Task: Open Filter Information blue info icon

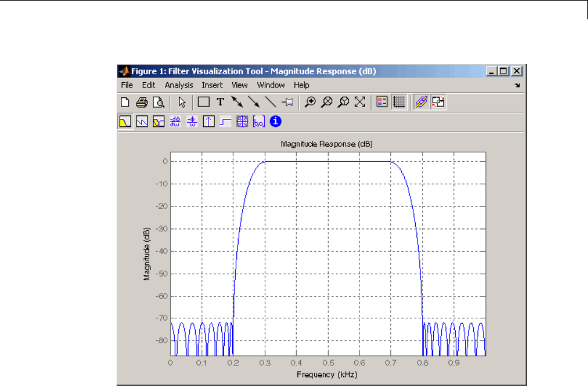Action: (276, 121)
